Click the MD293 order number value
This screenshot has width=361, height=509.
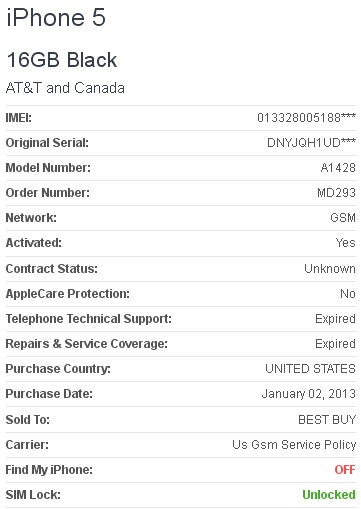[x=336, y=193]
